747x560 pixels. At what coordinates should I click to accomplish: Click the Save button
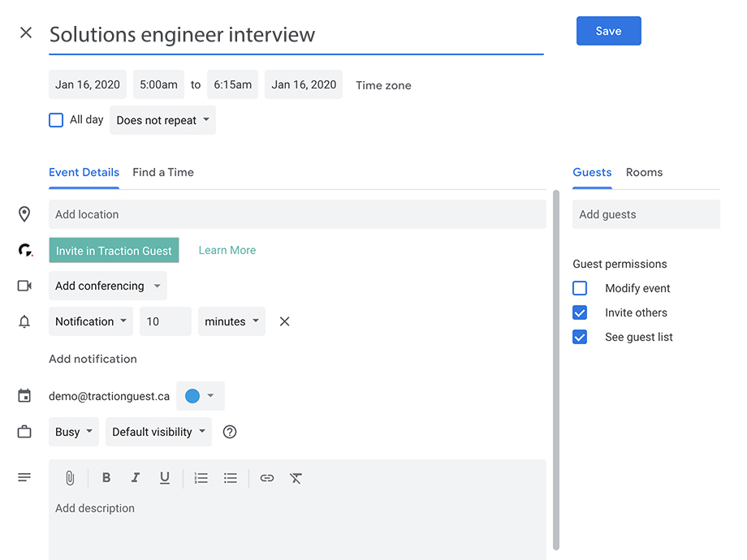click(x=608, y=31)
